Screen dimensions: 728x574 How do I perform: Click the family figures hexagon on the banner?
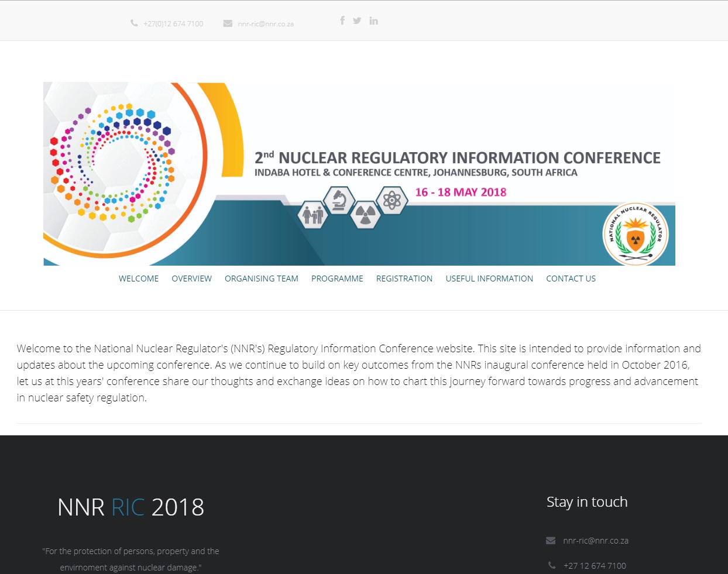pyautogui.click(x=313, y=214)
